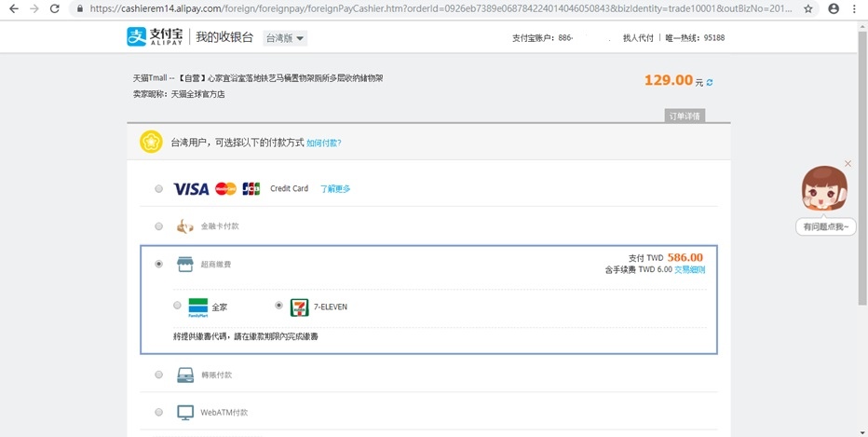Click the VISA card logo
Viewport: 868px width, 437px height.
191,189
